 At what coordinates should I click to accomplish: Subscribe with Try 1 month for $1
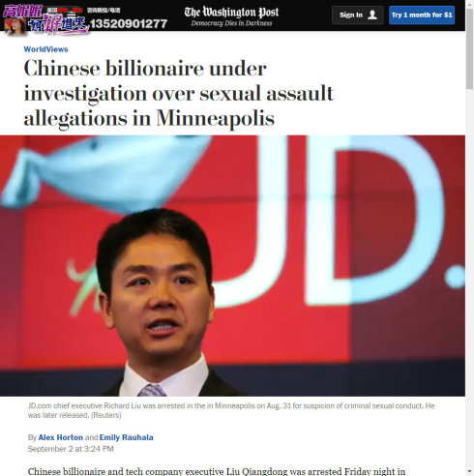tap(422, 15)
